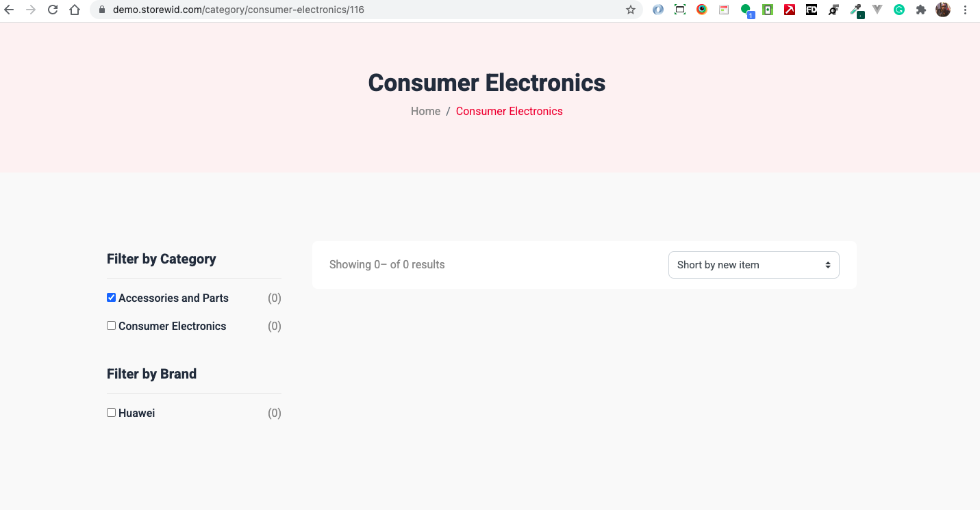Bookmark this page with the star icon
Viewport: 980px width, 510px height.
tap(631, 10)
